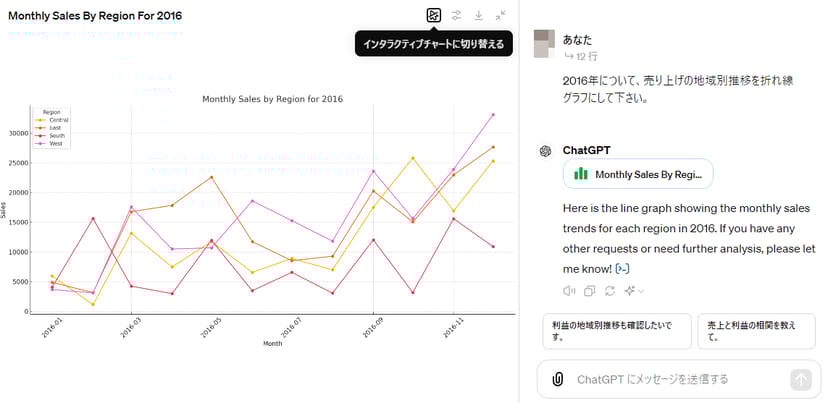The width and height of the screenshot is (828, 403).
Task: Switch to interactive chart icon
Action: (433, 15)
